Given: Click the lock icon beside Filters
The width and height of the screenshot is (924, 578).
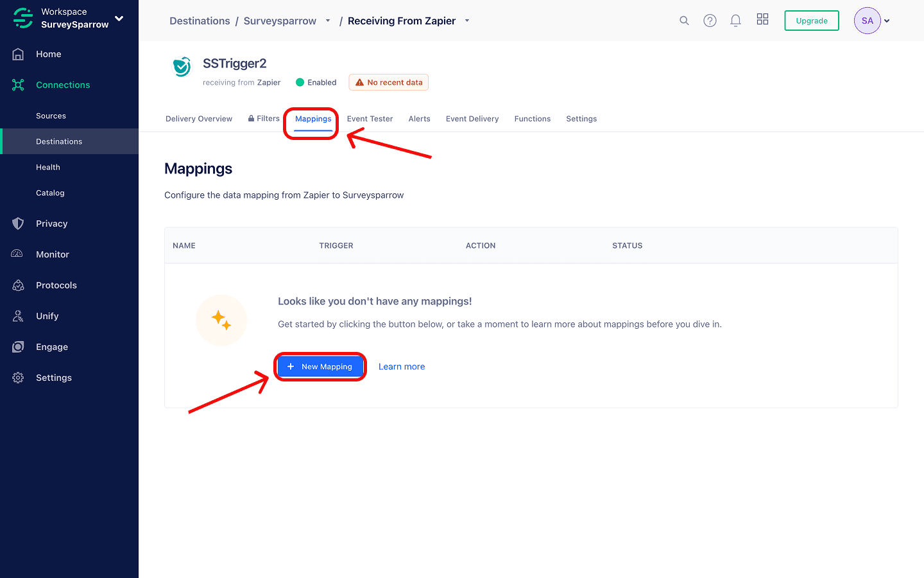Looking at the screenshot, I should (x=251, y=119).
